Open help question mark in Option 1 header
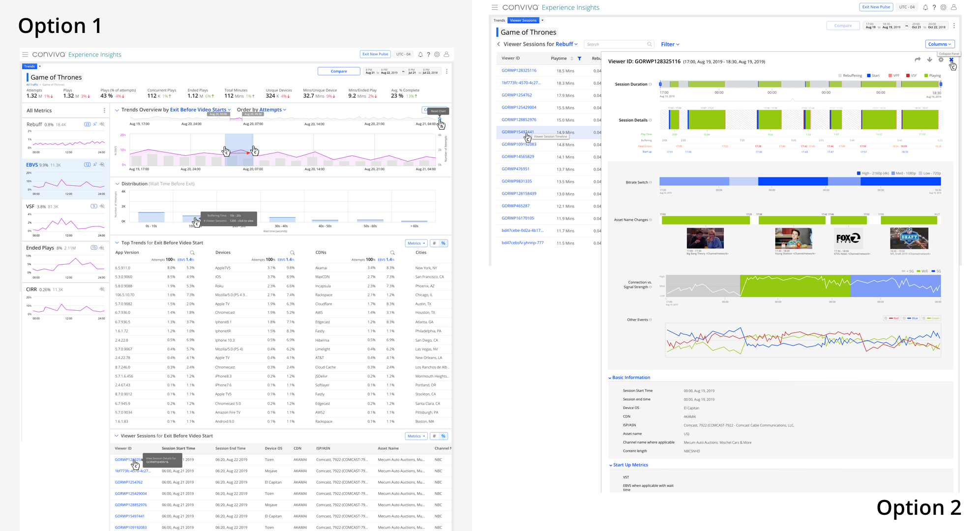Image resolution: width=980 pixels, height=531 pixels. point(429,55)
